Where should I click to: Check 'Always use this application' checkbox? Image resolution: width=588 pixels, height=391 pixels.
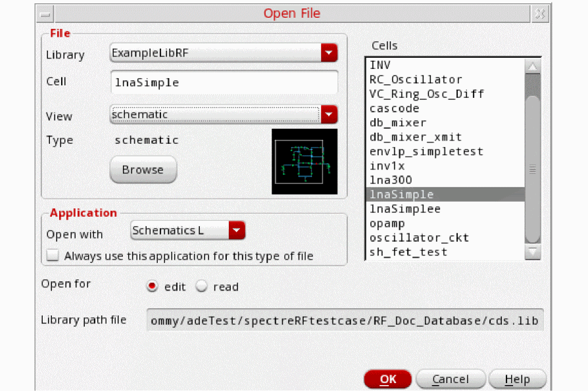[x=53, y=256]
